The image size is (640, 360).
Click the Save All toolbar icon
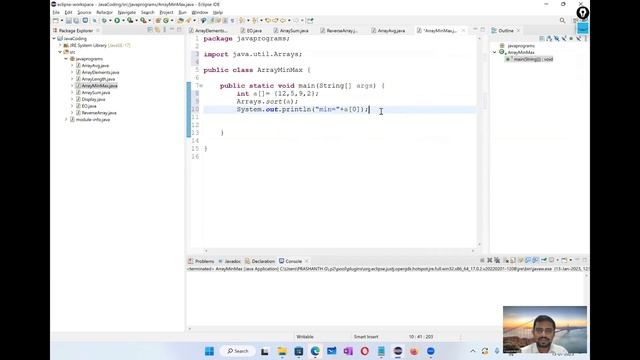[76, 20]
